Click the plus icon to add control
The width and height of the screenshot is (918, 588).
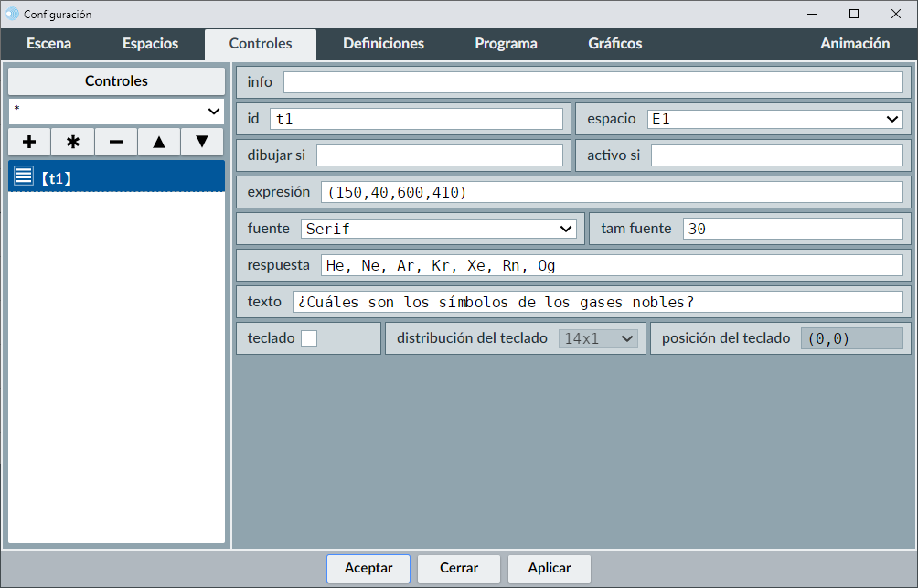pyautogui.click(x=29, y=142)
